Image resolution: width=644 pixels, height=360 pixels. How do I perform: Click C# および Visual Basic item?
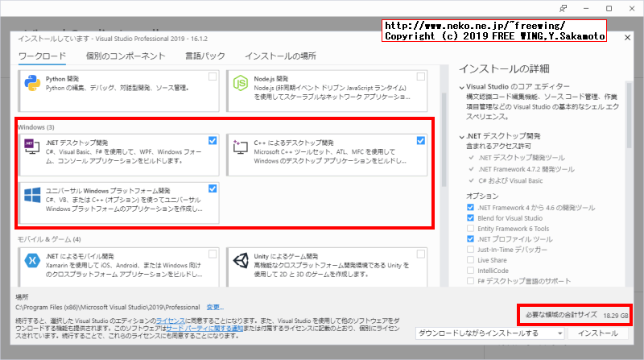point(510,181)
